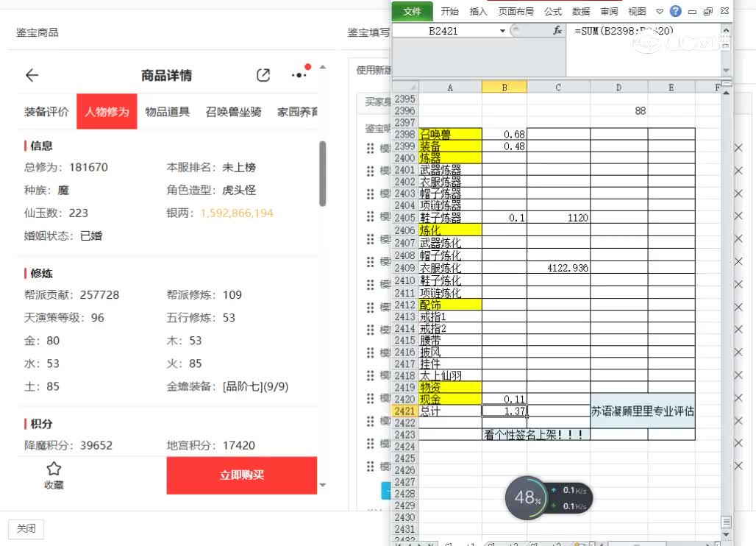Minimize the ribbon using the heart-shaped caret icon
The image size is (756, 546).
click(659, 11)
